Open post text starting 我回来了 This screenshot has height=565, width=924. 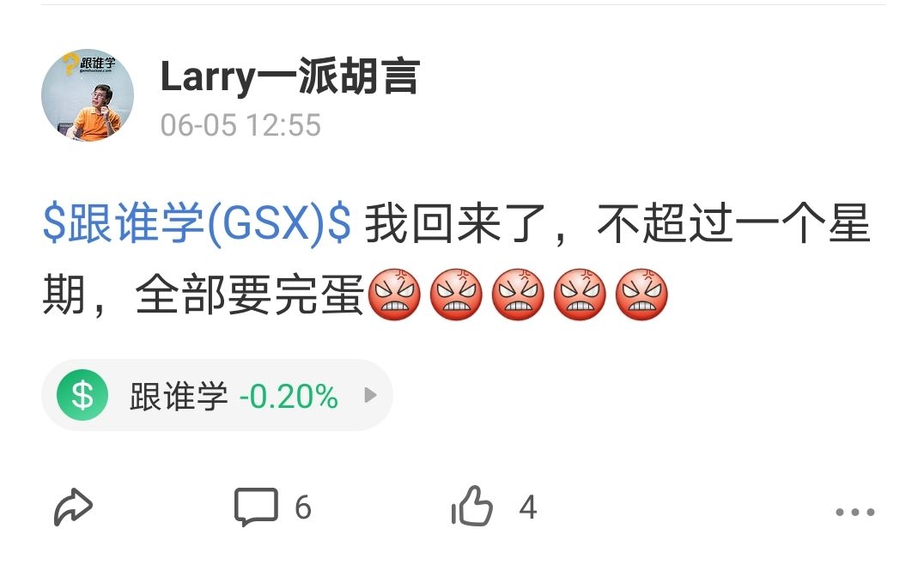point(456,259)
